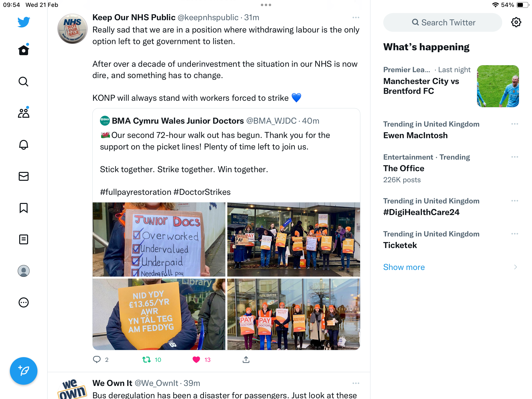Reply to the Keep Our NHS Public tweet
Viewport: 532px width, 399px height.
(x=97, y=360)
